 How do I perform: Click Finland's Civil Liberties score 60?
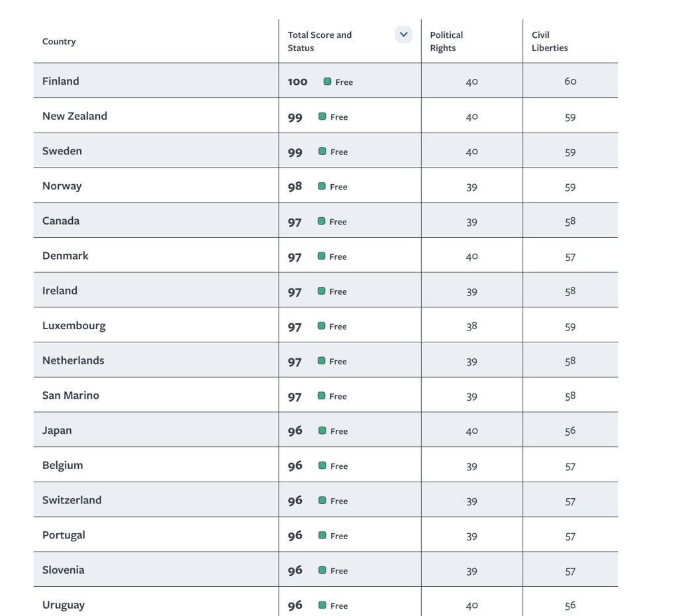pos(570,81)
